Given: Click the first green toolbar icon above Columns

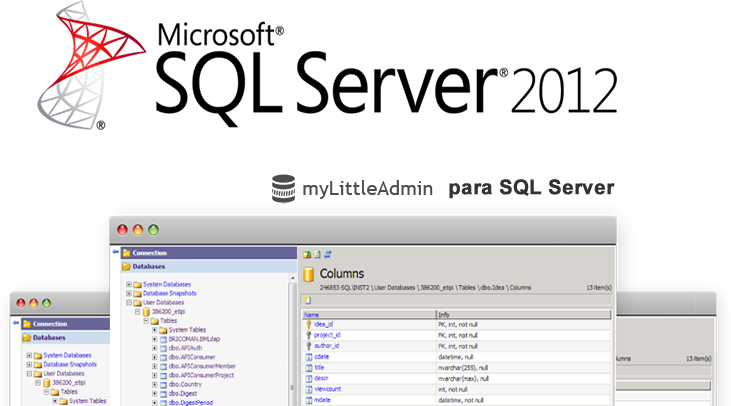Looking at the screenshot, I should click(x=307, y=254).
